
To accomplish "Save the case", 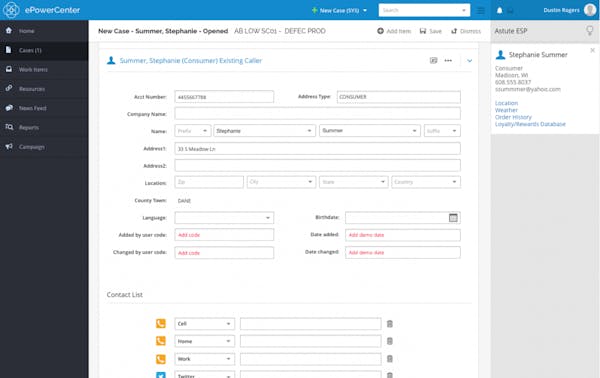I will (430, 31).
